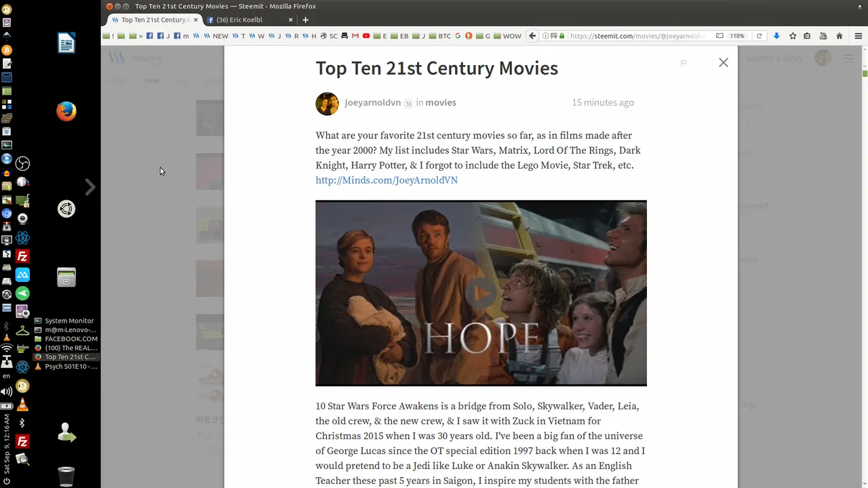The width and height of the screenshot is (868, 488).
Task: Go back to the previous page
Action: 532,36
